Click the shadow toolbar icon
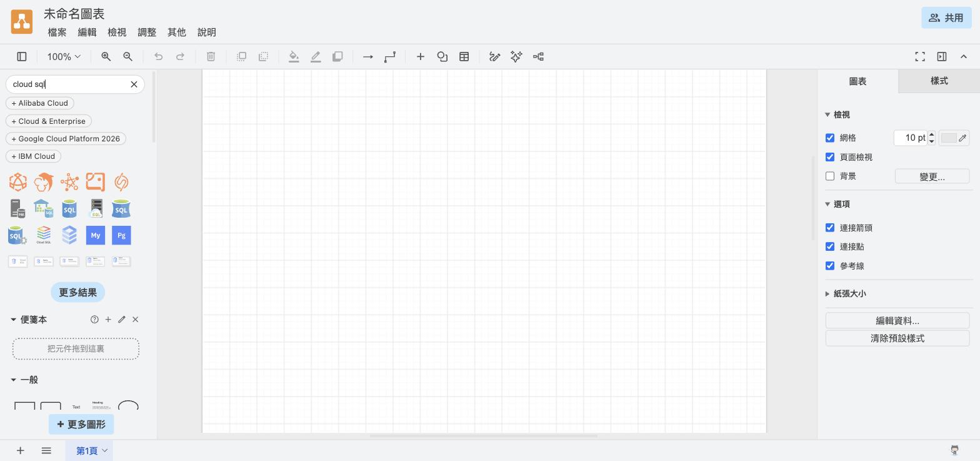This screenshot has height=461, width=980. (337, 57)
